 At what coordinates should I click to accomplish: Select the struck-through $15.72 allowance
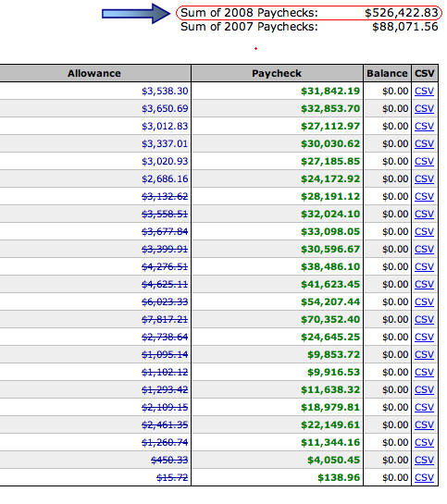coord(172,477)
